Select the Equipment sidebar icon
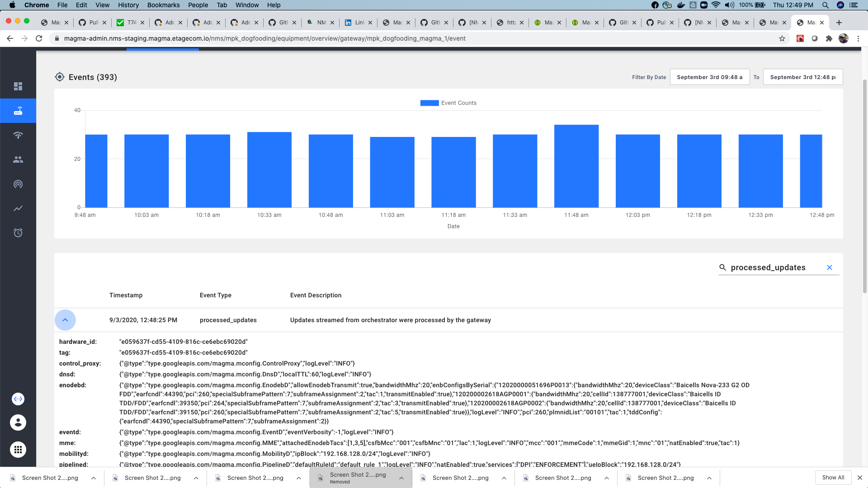 click(18, 110)
